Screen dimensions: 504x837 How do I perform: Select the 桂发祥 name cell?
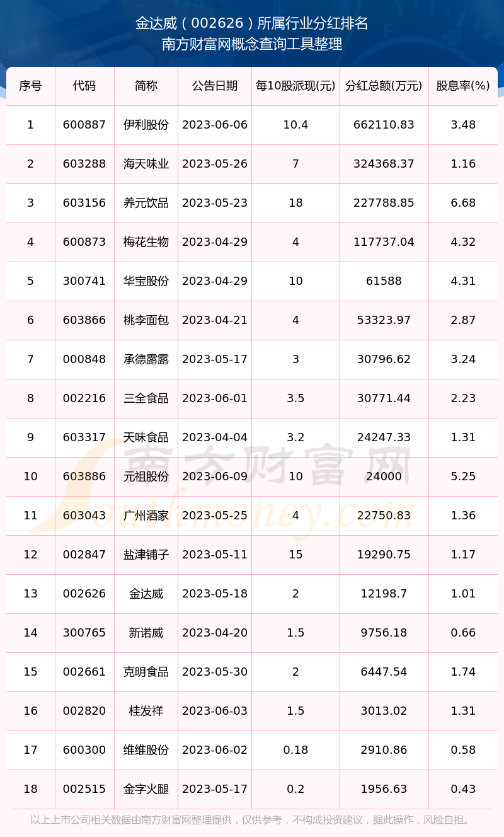(x=146, y=711)
